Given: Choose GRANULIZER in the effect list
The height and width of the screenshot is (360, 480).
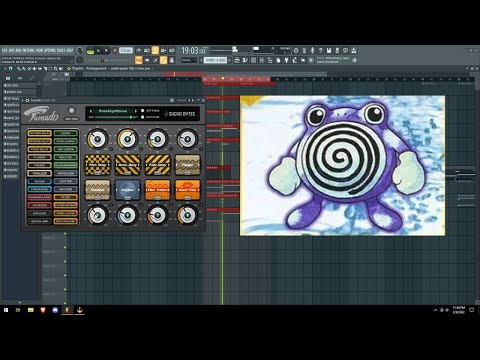Looking at the screenshot, I should (65, 173).
